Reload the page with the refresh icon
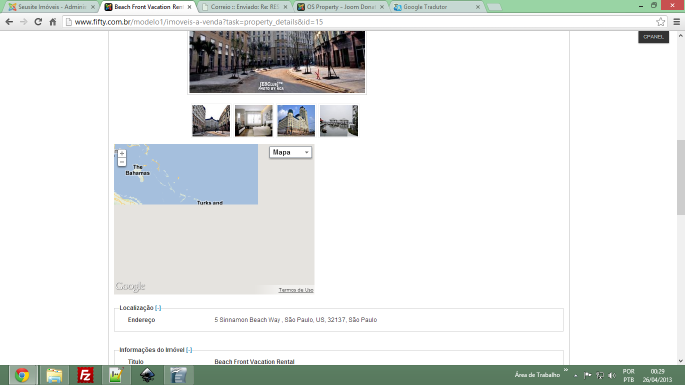685x385 pixels. click(38, 21)
